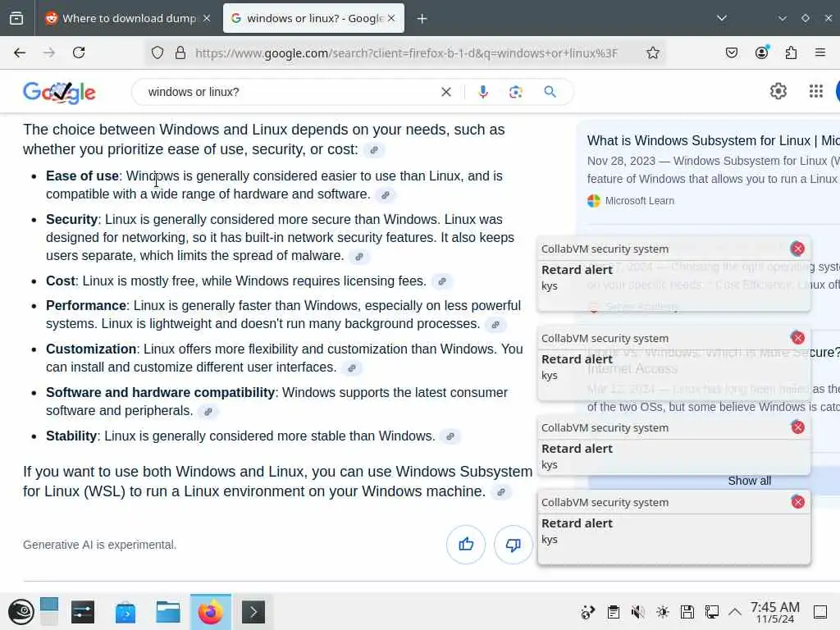Close the 'Where to download dump' tab
The height and width of the screenshot is (630, 840).
207,18
